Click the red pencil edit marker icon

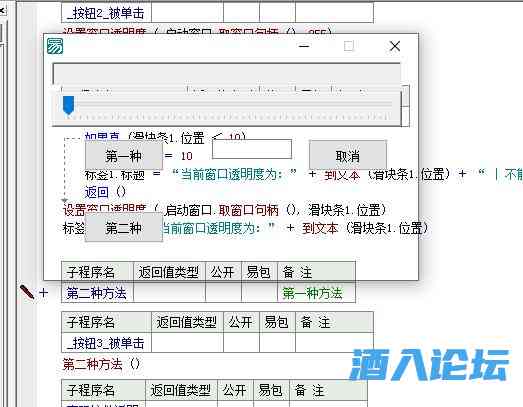click(27, 292)
